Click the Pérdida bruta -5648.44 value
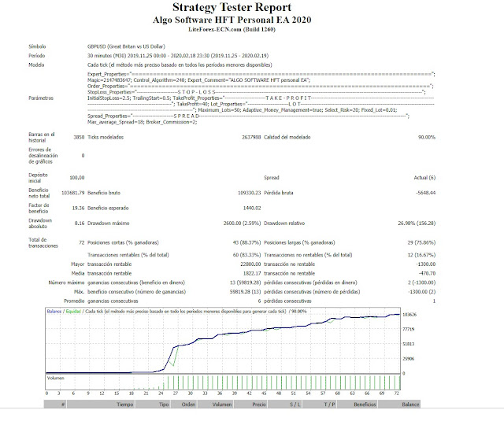The image size is (504, 421). 425,193
